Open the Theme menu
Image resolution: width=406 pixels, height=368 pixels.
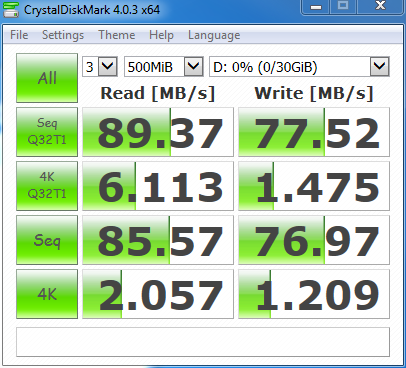[117, 35]
